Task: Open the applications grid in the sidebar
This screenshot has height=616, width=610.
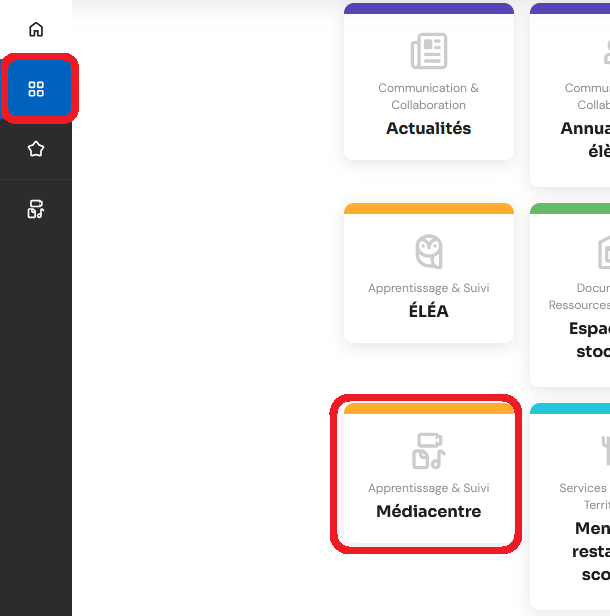Action: [x=36, y=90]
